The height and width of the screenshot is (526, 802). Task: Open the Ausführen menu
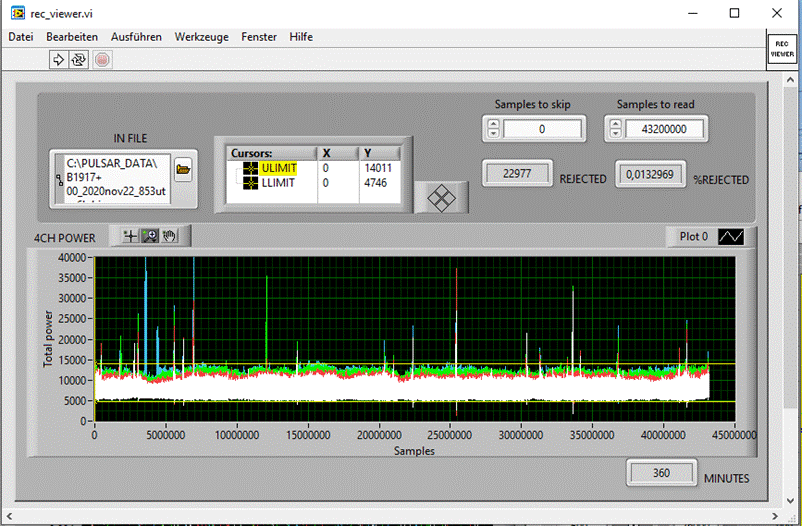point(136,37)
